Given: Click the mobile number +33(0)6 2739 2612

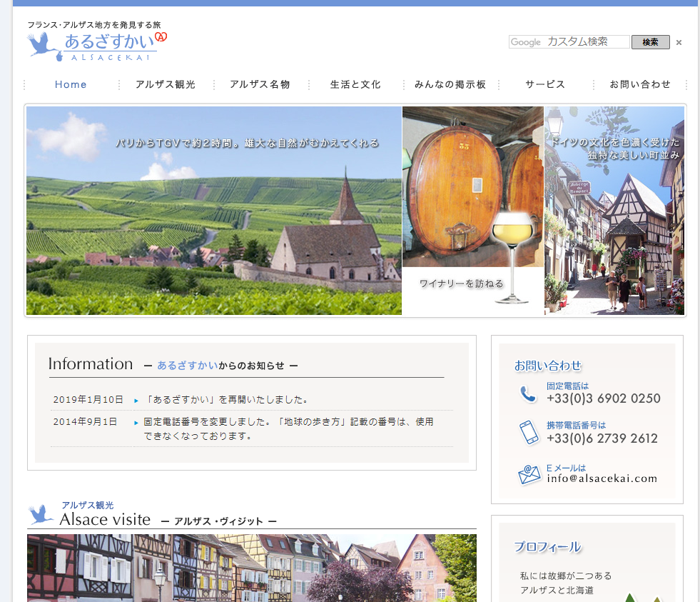Looking at the screenshot, I should point(602,438).
